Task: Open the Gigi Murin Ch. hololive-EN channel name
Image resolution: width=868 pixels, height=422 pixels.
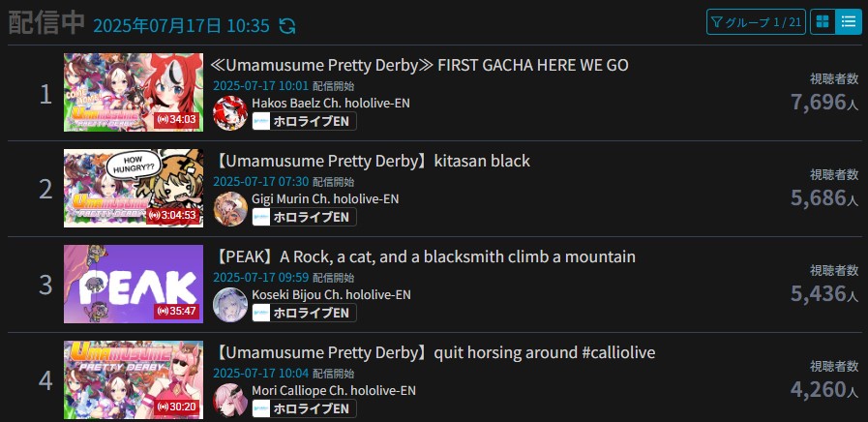Action: 325,198
